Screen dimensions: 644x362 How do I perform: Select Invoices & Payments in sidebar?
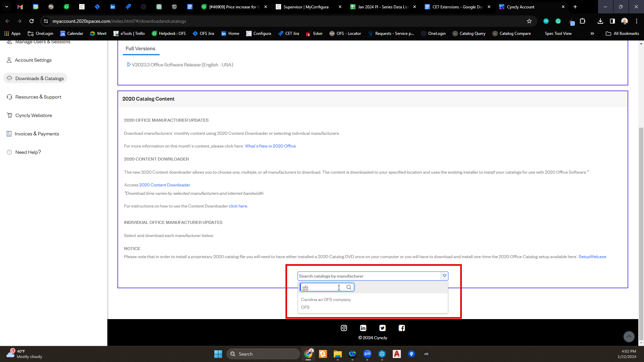[x=37, y=134]
